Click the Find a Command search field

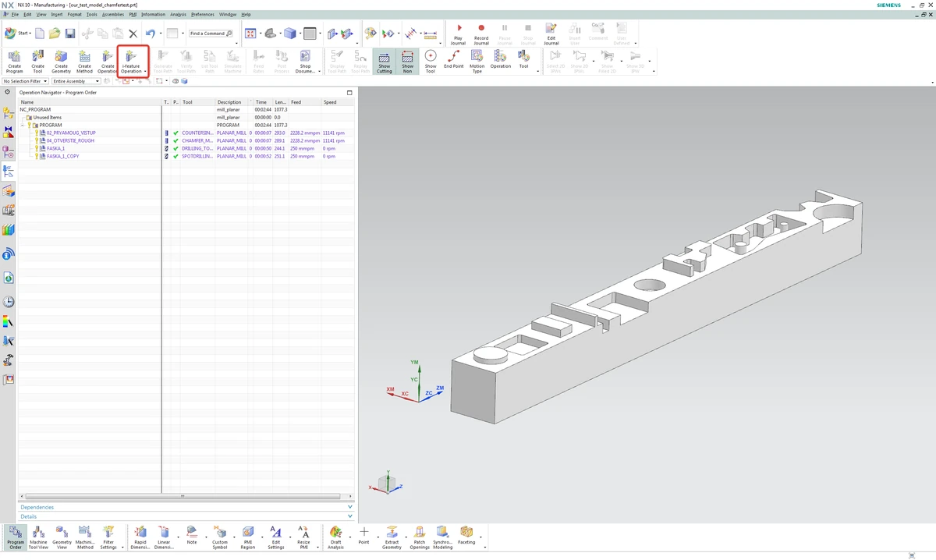[211, 34]
